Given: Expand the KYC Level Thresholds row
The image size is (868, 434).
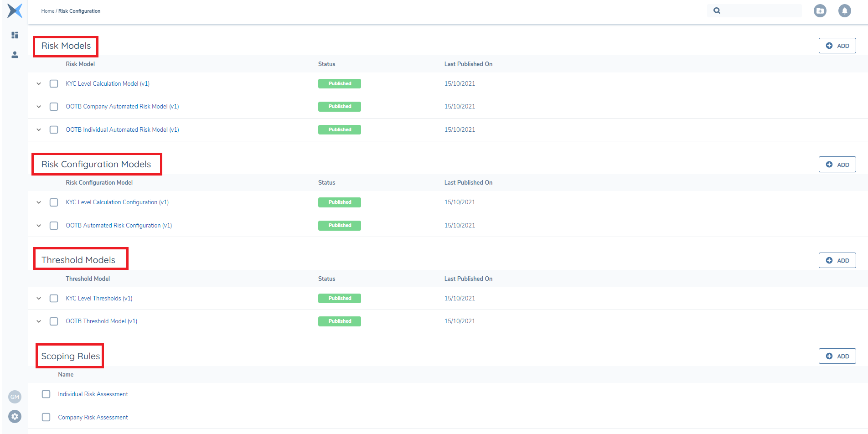Looking at the screenshot, I should pos(39,299).
